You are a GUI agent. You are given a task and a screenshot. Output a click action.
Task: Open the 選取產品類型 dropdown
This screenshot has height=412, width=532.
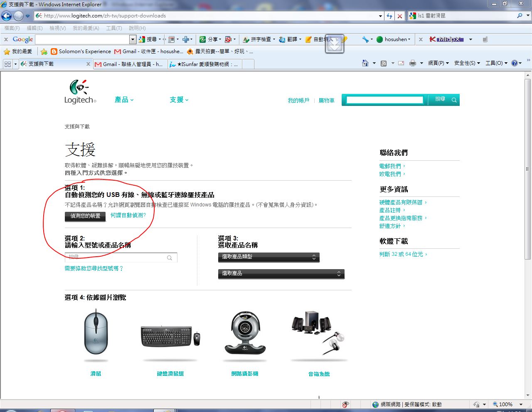(x=268, y=257)
